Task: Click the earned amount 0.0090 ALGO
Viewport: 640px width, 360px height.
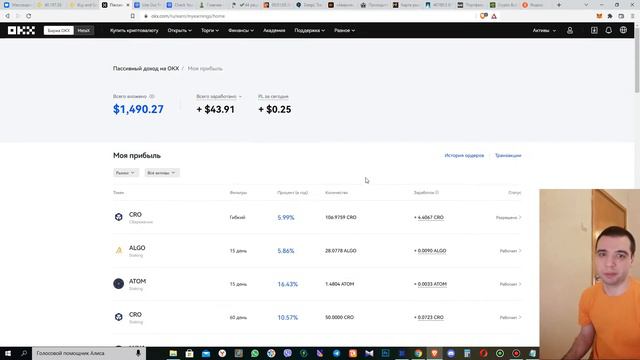Action: [x=430, y=251]
